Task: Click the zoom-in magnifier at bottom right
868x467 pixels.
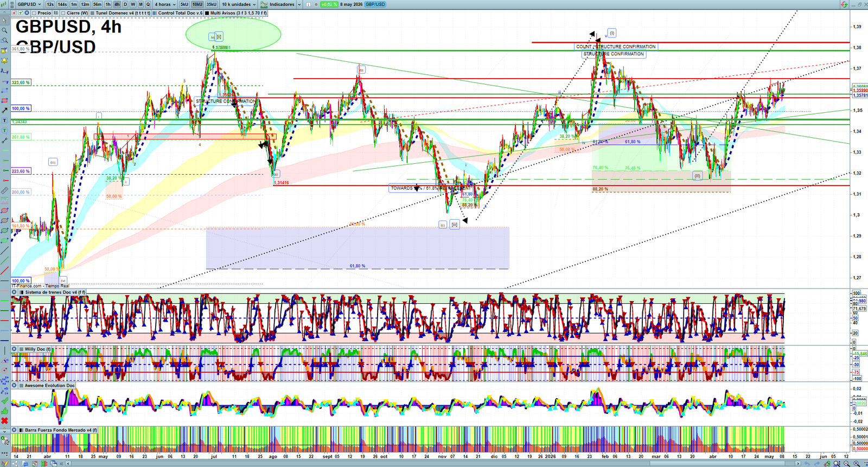Action: (856, 463)
